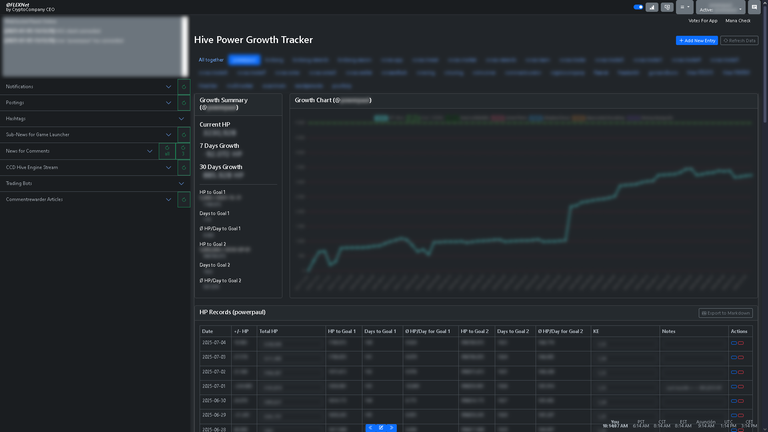The image size is (768, 432).
Task: Expand the News for Comments chevron
Action: (149, 151)
